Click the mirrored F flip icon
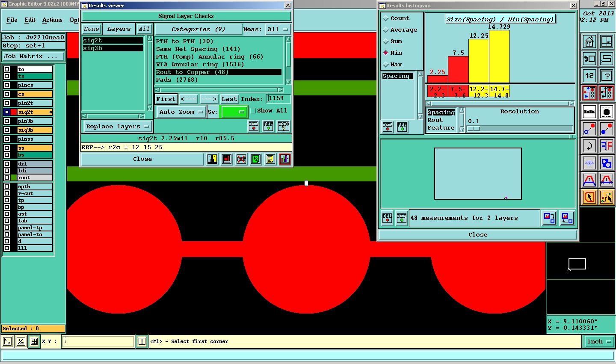 607,146
